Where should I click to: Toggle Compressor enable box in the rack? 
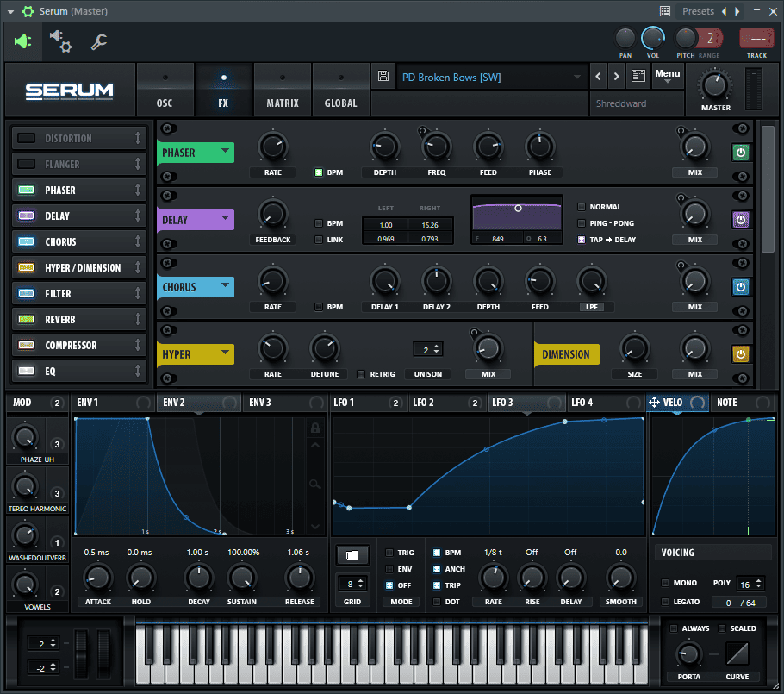coord(26,345)
